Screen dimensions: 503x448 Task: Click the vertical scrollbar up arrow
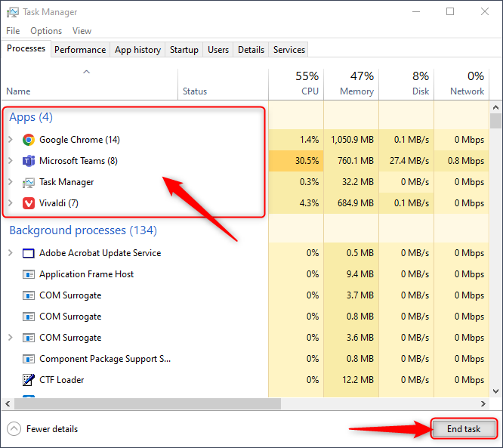(x=495, y=107)
